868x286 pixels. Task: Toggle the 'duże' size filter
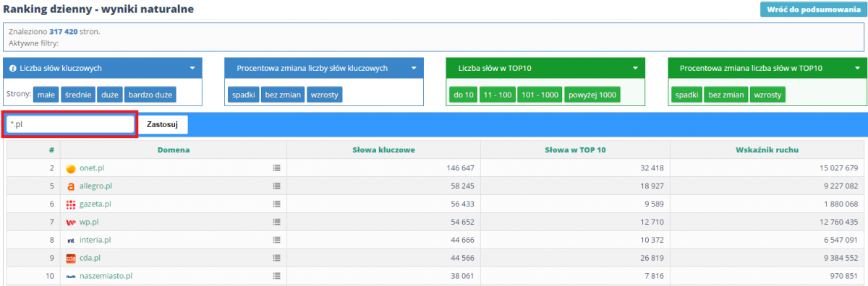(x=110, y=95)
